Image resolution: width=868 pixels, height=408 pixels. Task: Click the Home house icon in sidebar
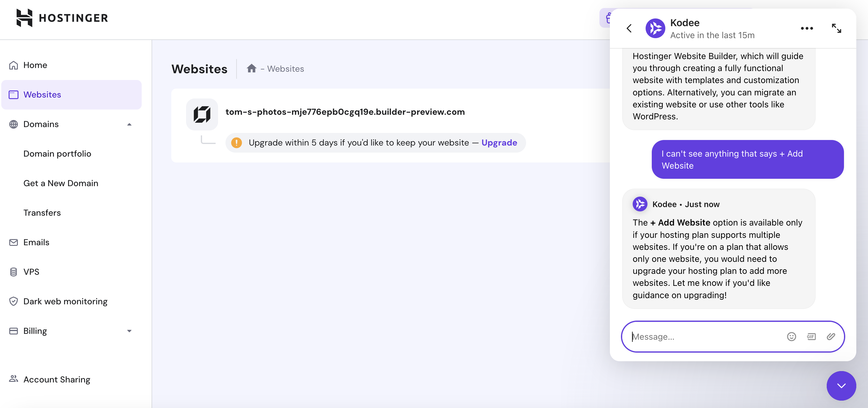coord(14,65)
